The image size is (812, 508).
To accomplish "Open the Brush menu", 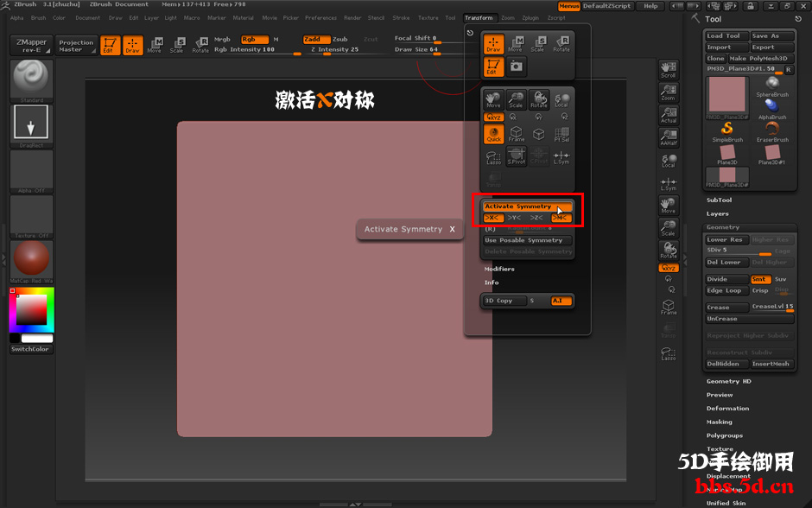I will 38,17.
